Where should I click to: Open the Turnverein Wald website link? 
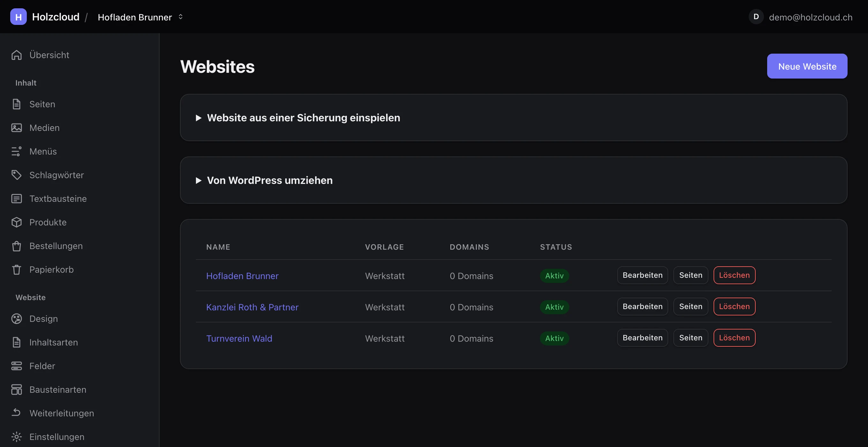pyautogui.click(x=239, y=338)
